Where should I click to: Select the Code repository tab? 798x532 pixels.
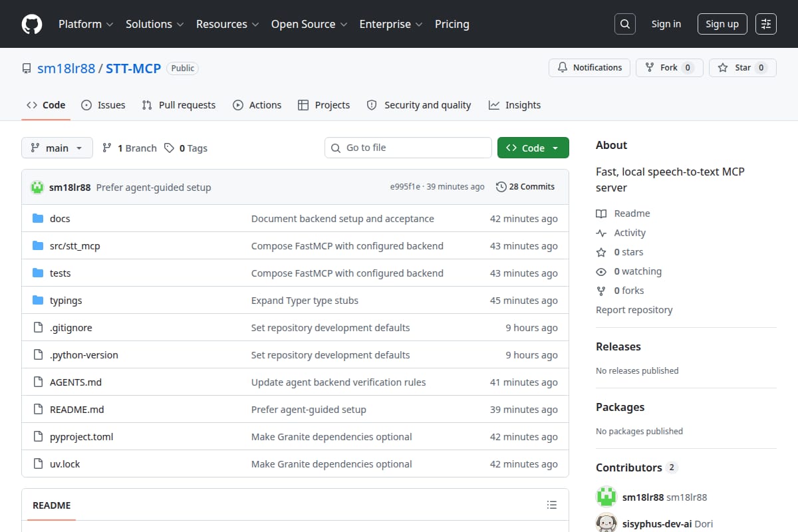pos(46,105)
